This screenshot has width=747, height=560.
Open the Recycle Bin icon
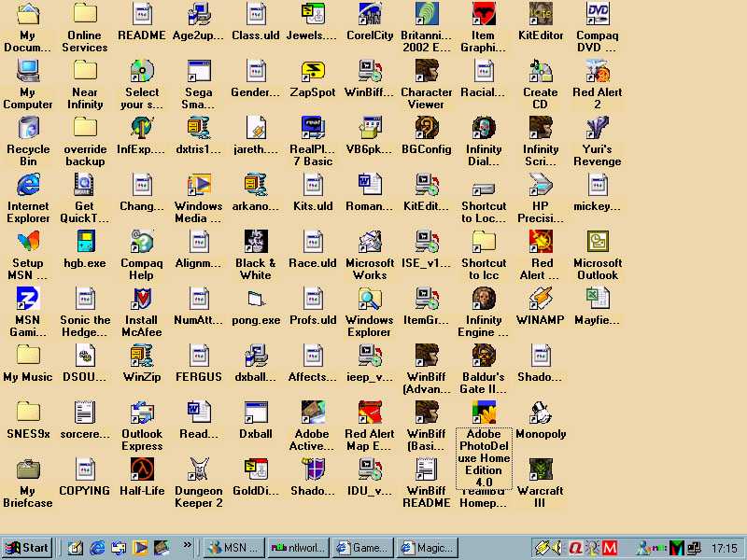tap(28, 128)
